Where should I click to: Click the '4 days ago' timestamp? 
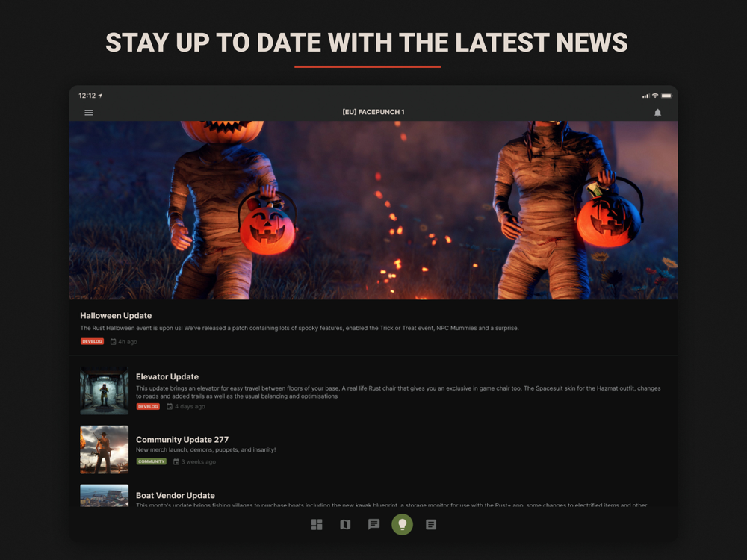pos(190,406)
